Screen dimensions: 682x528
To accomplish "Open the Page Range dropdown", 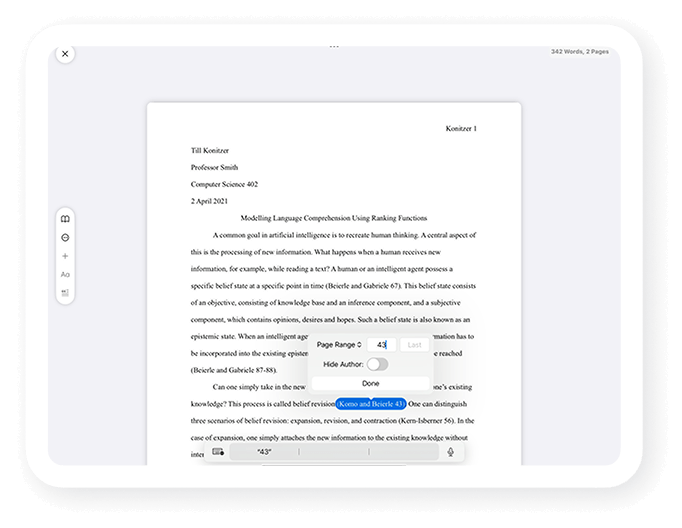I will (339, 345).
